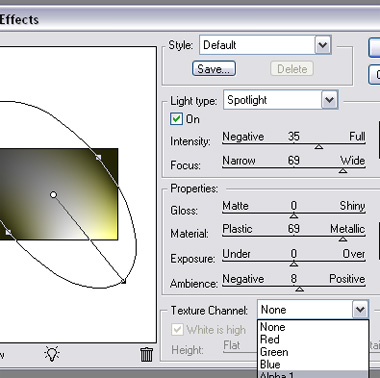Click the Intensity slider handle

pyautogui.click(x=319, y=146)
